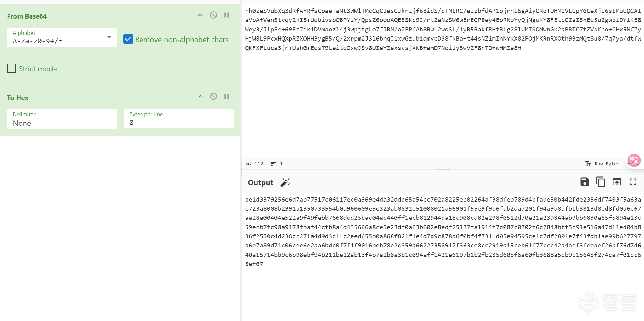Collapse the To Hex operation
The width and height of the screenshot is (644, 321).
point(200,97)
